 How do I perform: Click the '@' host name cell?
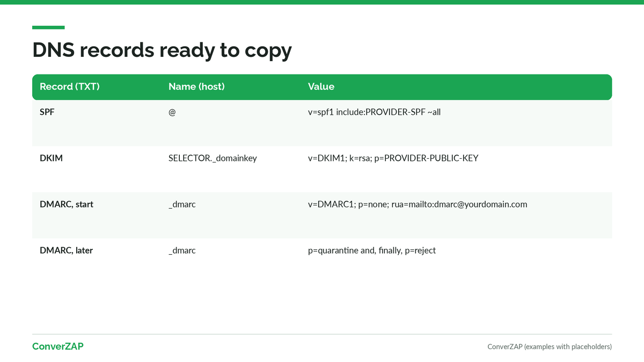point(172,113)
